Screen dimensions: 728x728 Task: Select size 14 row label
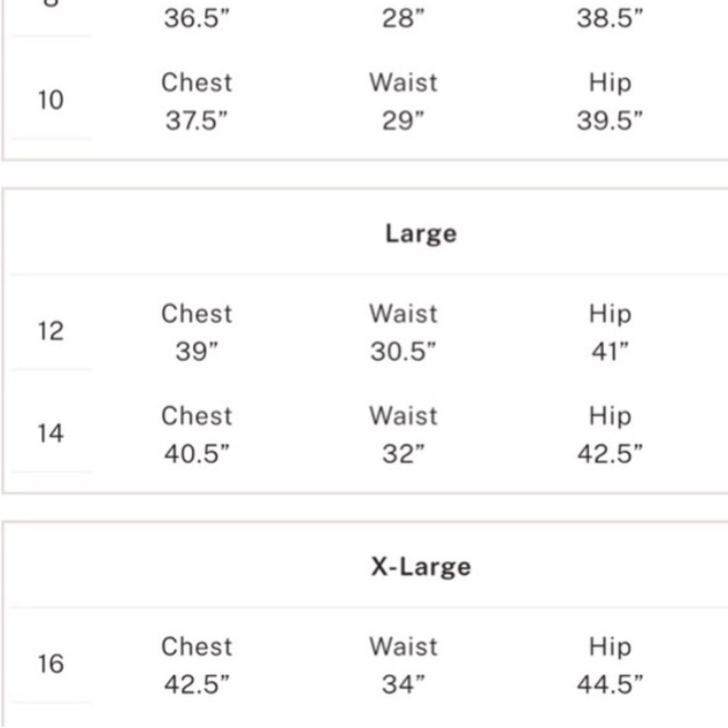[51, 434]
